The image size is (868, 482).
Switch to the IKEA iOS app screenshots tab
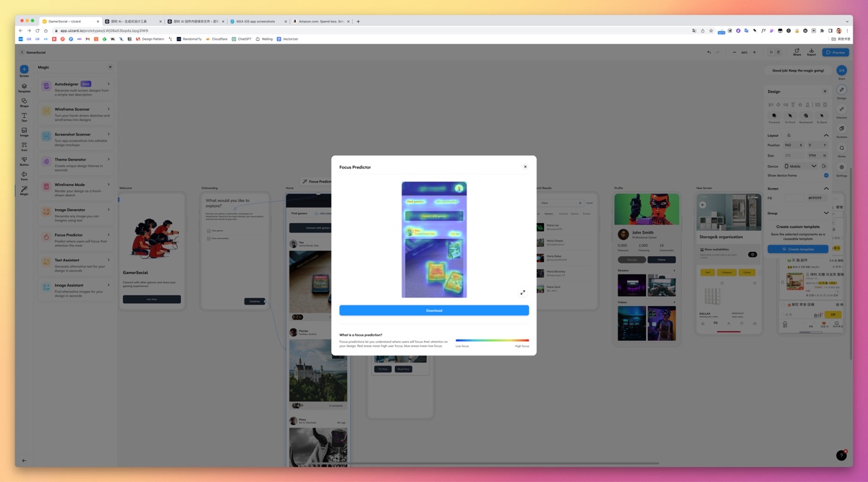(x=259, y=22)
